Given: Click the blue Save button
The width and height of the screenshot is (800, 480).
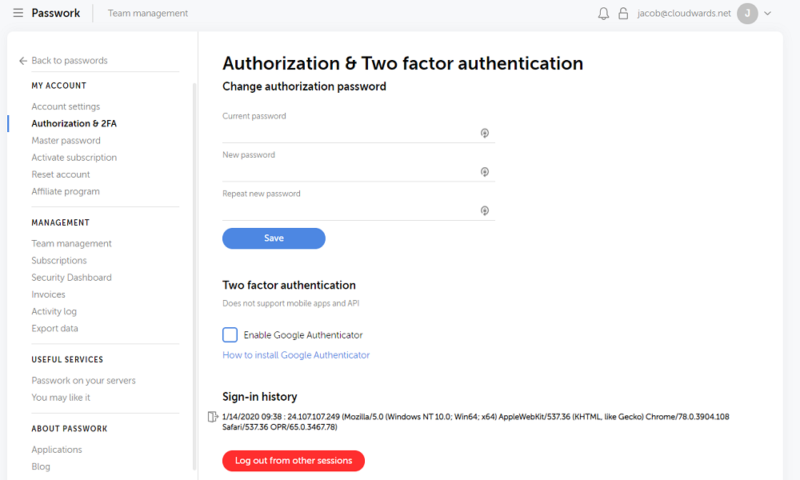Looking at the screenshot, I should (x=273, y=238).
